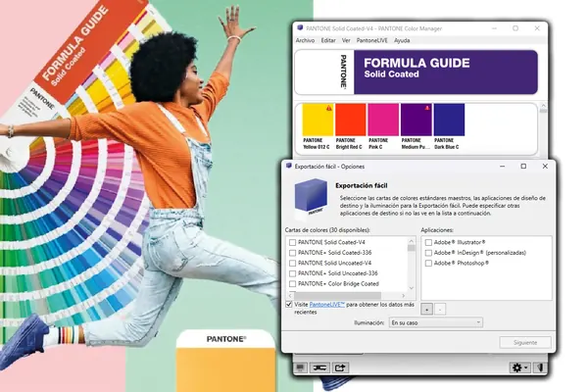Close the Exportación fácil dialog
The height and width of the screenshot is (392, 588).
point(545,167)
